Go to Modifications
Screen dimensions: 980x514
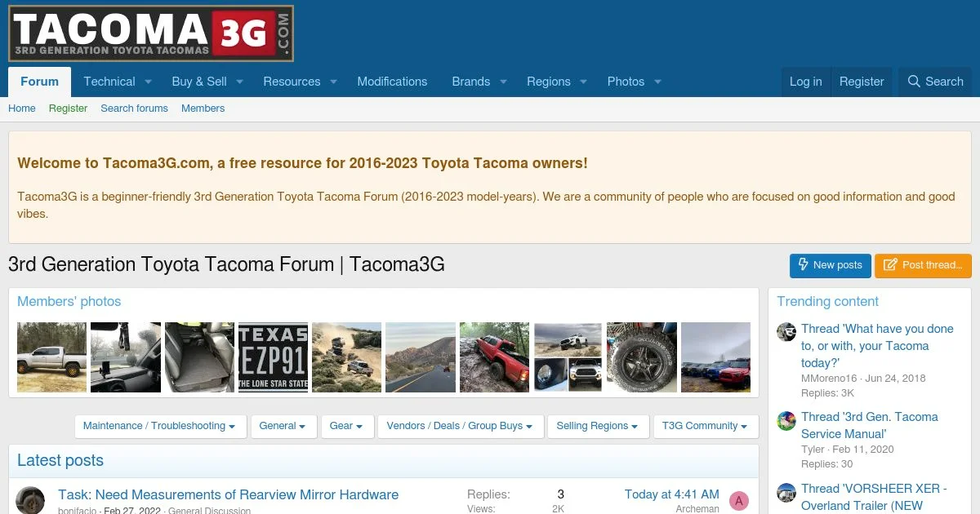pyautogui.click(x=392, y=82)
